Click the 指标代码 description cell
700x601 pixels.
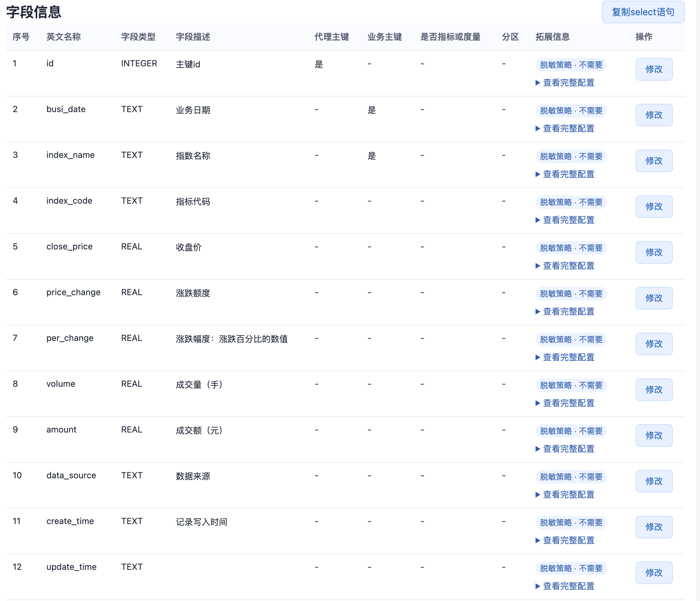point(193,201)
